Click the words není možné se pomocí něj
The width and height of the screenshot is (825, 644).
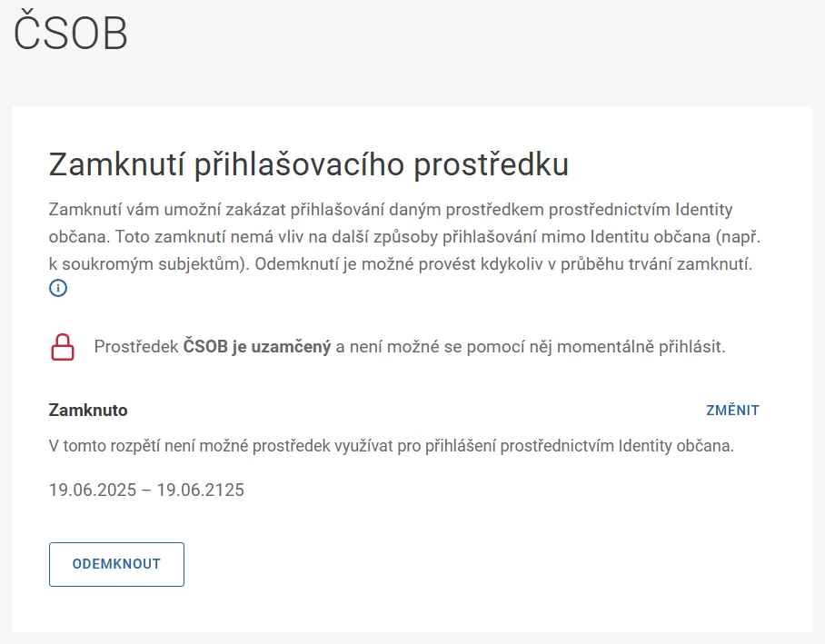click(443, 347)
